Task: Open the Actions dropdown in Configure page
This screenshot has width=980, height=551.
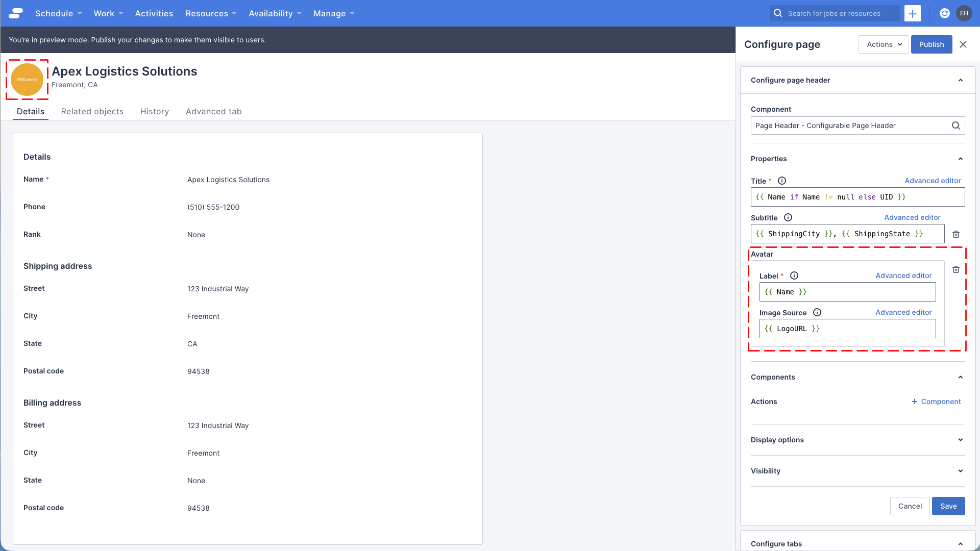Action: point(883,44)
